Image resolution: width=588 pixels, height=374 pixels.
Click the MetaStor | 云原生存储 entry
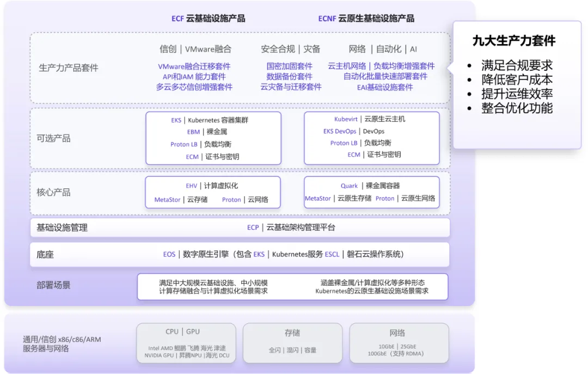(338, 199)
